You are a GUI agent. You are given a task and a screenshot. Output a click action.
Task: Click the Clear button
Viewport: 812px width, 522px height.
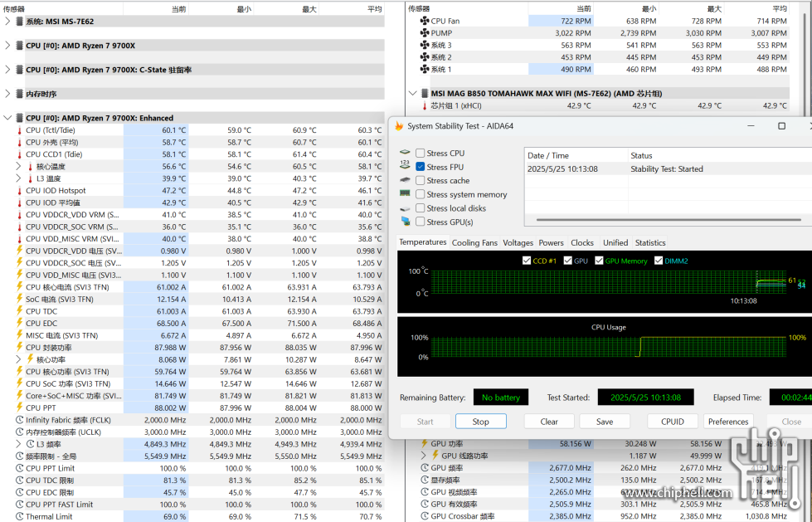click(x=549, y=422)
